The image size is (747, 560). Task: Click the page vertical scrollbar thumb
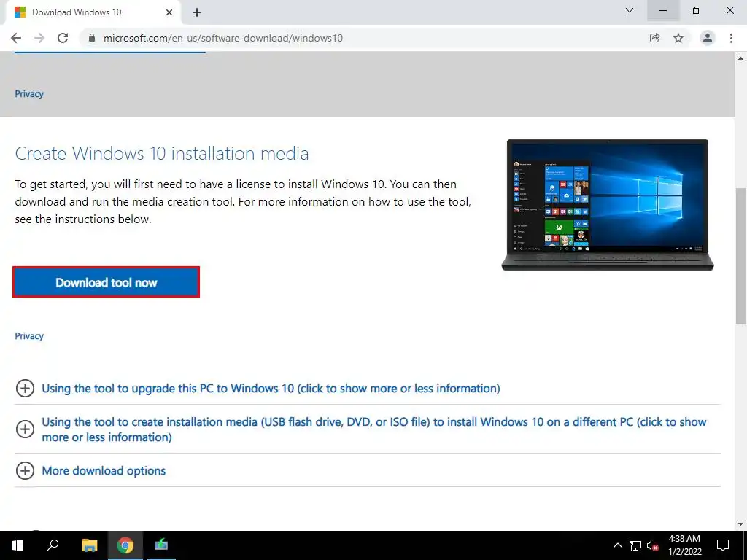pos(740,256)
